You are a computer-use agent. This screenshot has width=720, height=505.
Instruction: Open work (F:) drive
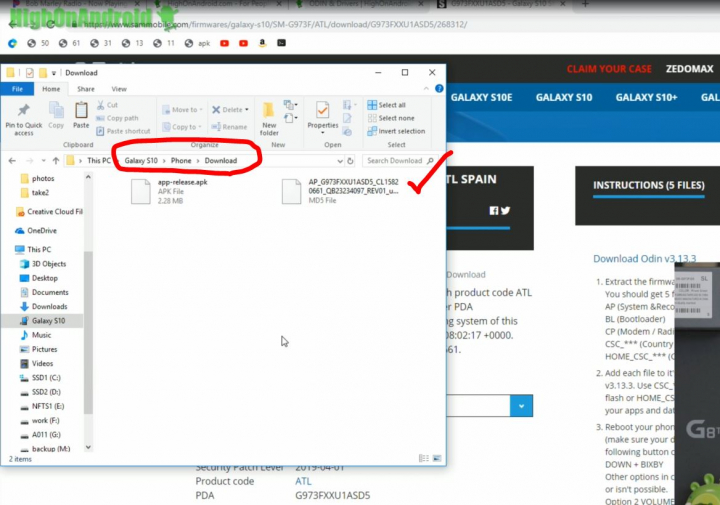(40, 421)
